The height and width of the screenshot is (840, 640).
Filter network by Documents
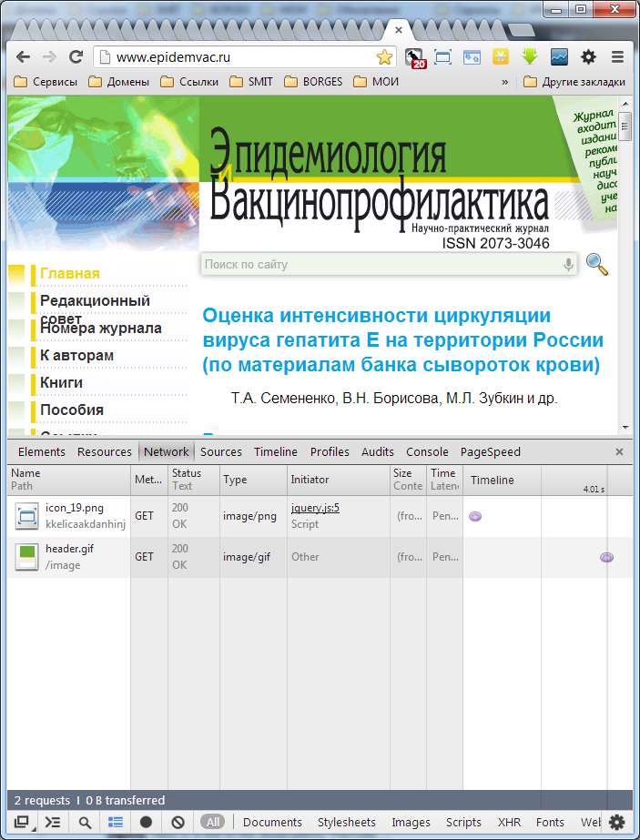[x=272, y=822]
